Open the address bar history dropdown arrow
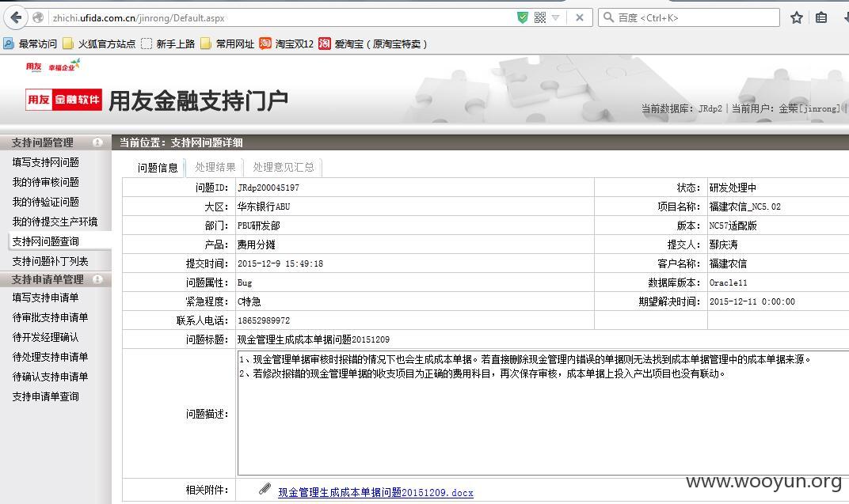This screenshot has height=504, width=849. (x=555, y=18)
